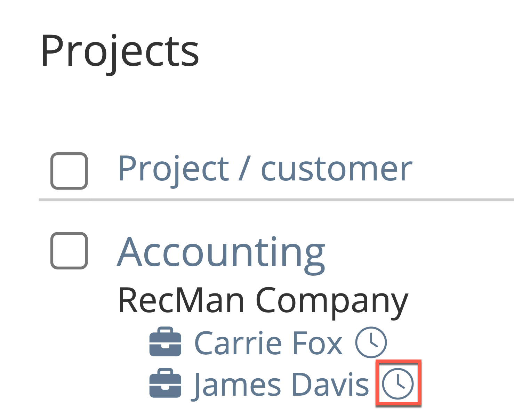This screenshot has height=420, width=514.
Task: Open time tracking for James Davis
Action: 398,383
